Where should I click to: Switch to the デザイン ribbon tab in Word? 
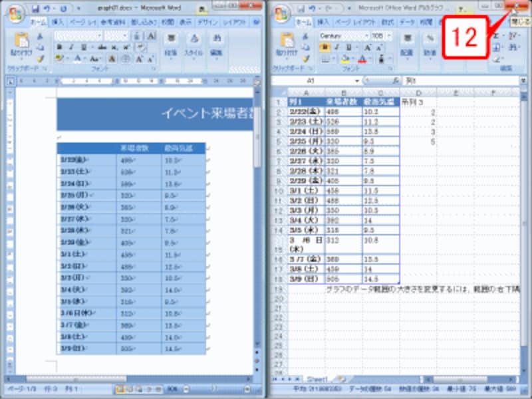pyautogui.click(x=207, y=21)
